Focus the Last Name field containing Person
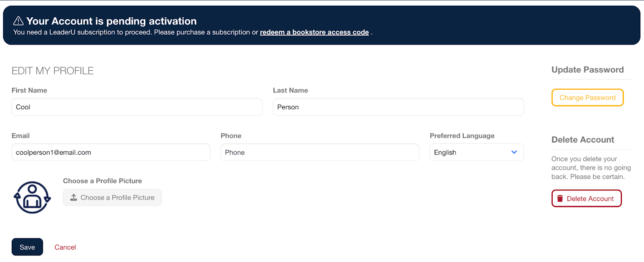The image size is (644, 262). [398, 107]
